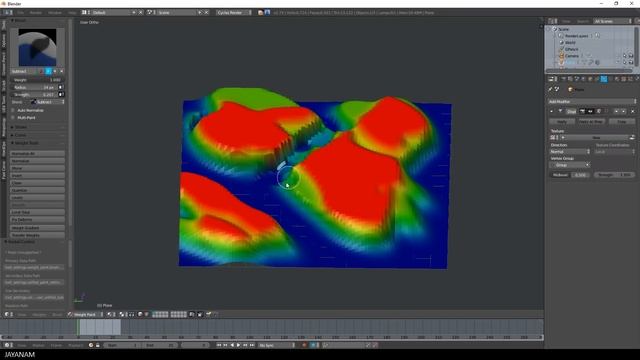640x360 pixels.
Task: Open the Object properties tab icon
Action: pos(590,79)
